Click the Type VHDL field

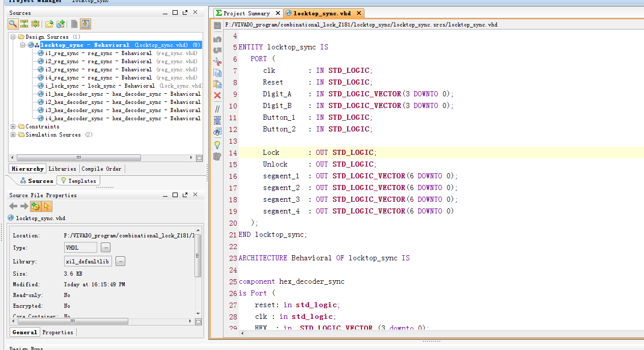[80, 248]
